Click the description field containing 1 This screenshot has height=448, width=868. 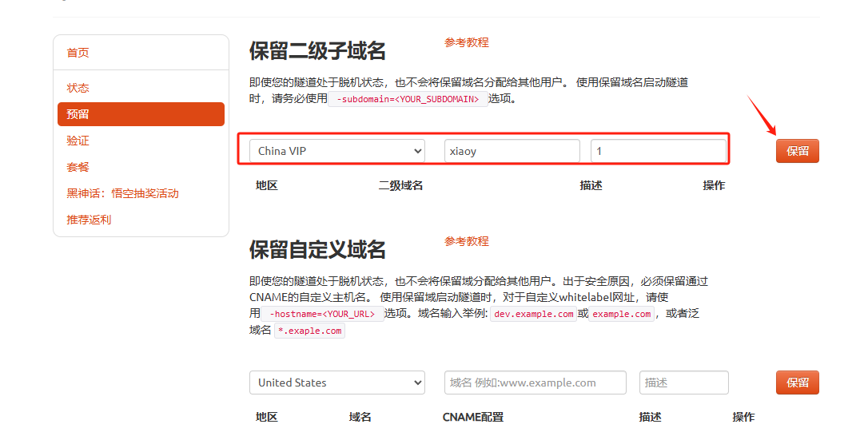659,151
